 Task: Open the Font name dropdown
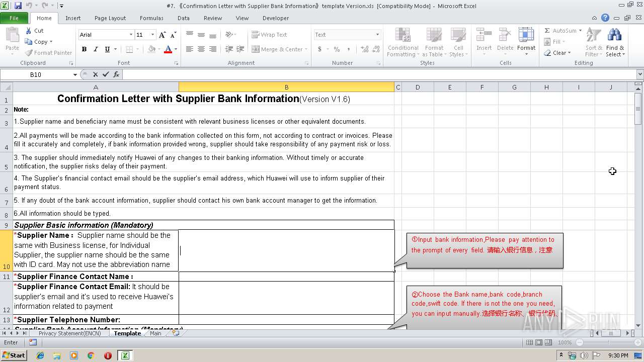(131, 35)
